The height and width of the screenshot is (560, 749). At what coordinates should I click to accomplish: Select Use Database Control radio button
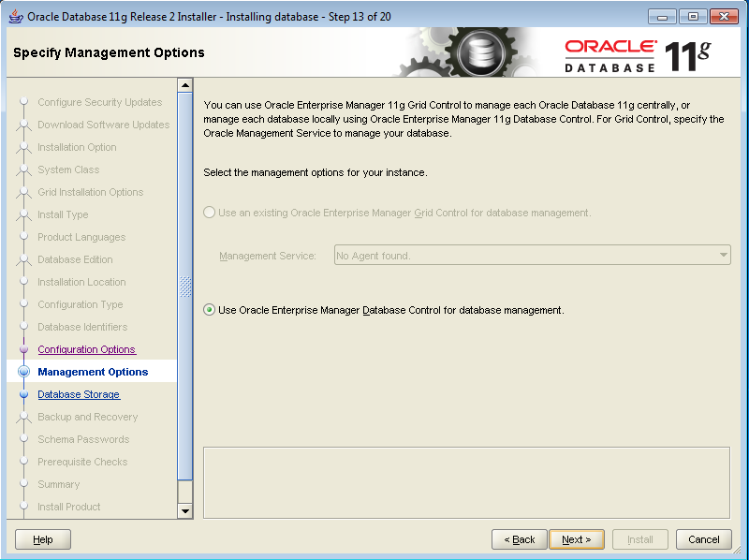click(x=209, y=310)
